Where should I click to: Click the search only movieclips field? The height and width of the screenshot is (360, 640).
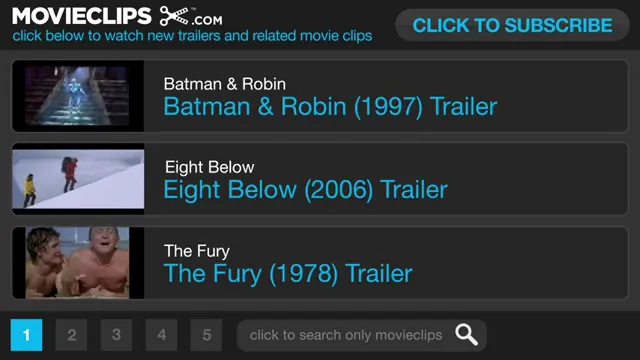(362, 335)
